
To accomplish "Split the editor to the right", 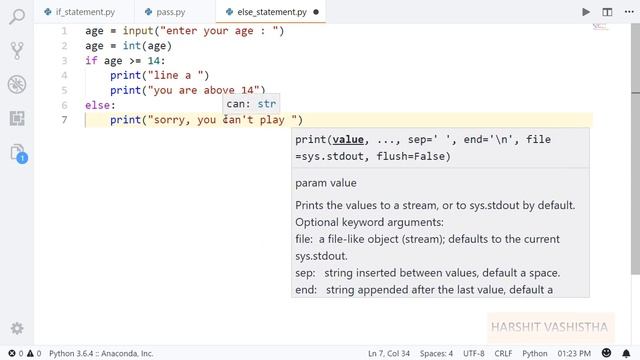I will click(x=607, y=12).
